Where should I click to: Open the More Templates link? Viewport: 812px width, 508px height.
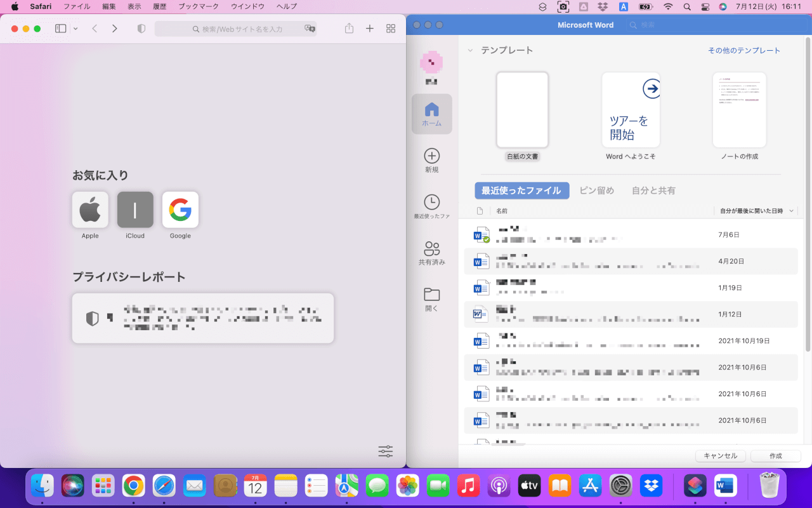[744, 50]
